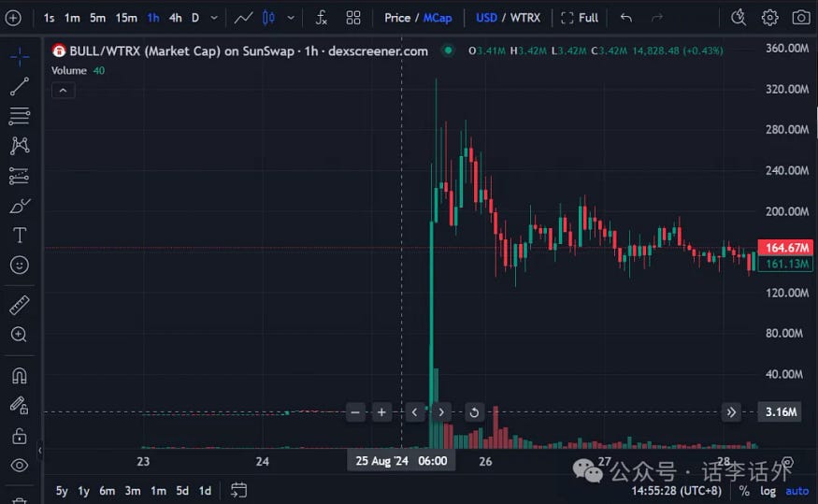Switch chart display to MCap

(438, 18)
